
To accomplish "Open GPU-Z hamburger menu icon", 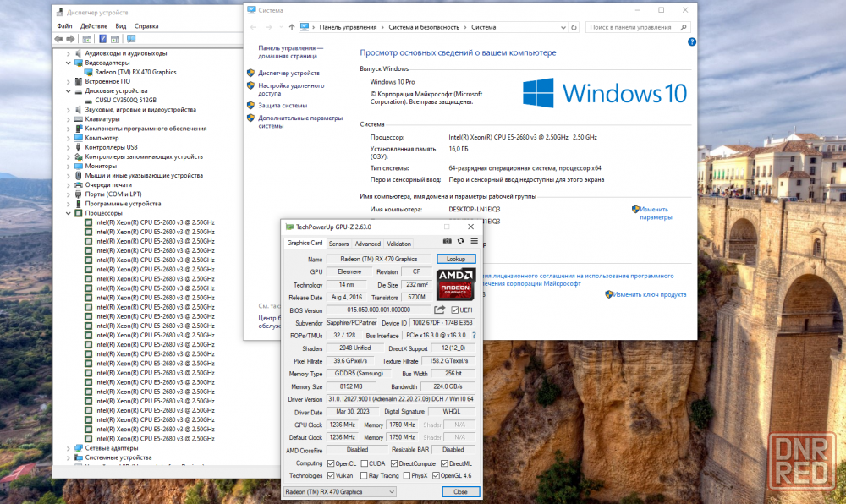I will tap(475, 241).
